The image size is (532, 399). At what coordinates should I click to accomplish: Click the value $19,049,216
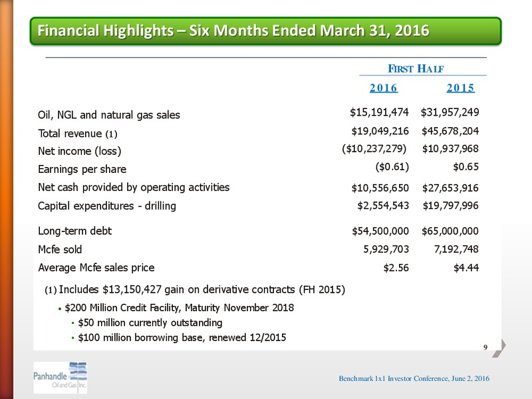coord(380,131)
